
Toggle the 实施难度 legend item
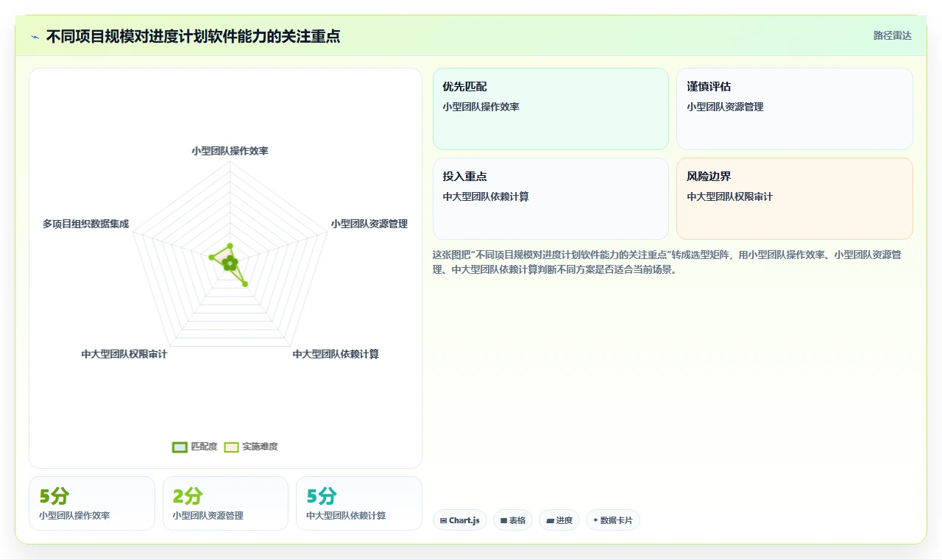[x=251, y=447]
